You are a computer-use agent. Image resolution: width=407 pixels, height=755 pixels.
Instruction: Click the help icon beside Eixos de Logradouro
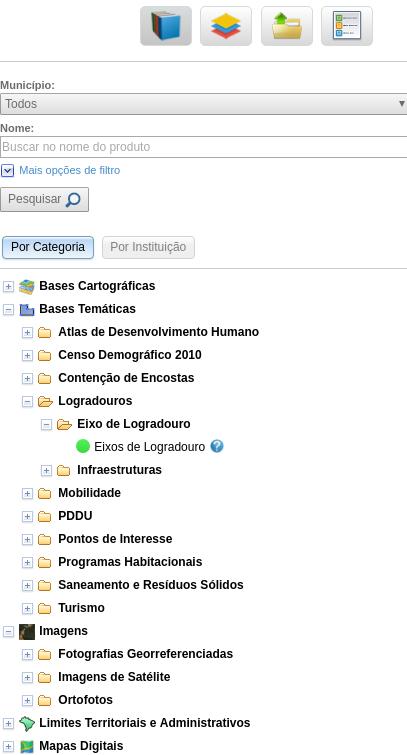click(x=217, y=446)
